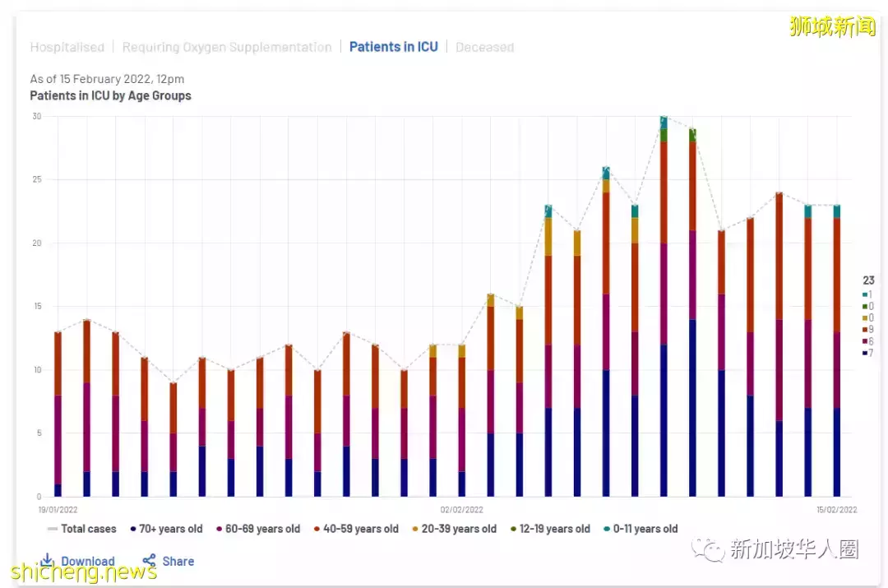Toggle the 40-59 years old legend item

coord(356,529)
